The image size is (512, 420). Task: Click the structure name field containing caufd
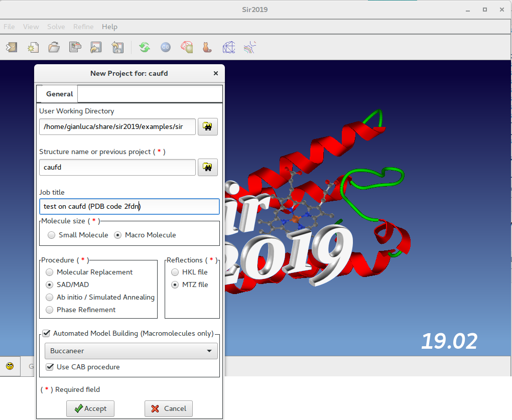pyautogui.click(x=117, y=168)
